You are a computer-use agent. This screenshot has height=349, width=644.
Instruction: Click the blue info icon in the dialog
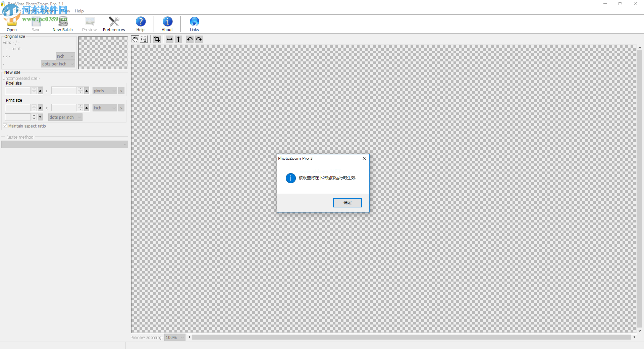pyautogui.click(x=290, y=178)
